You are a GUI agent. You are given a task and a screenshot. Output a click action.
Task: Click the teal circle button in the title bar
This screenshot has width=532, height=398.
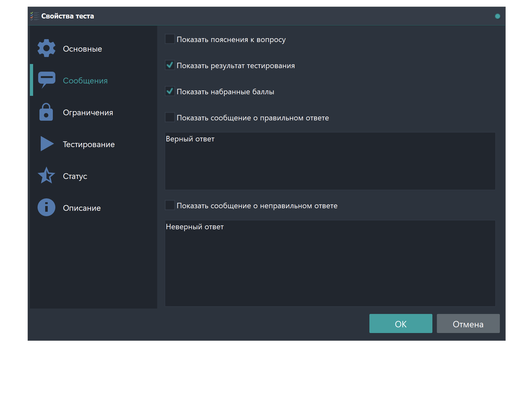pyautogui.click(x=498, y=16)
